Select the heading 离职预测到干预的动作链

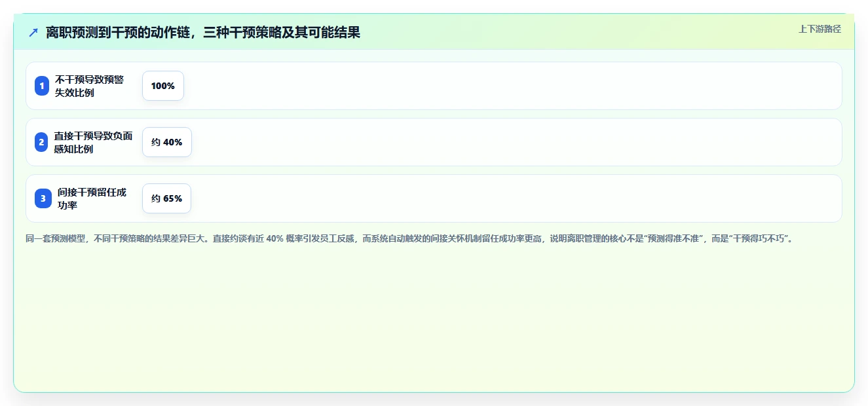(203, 32)
